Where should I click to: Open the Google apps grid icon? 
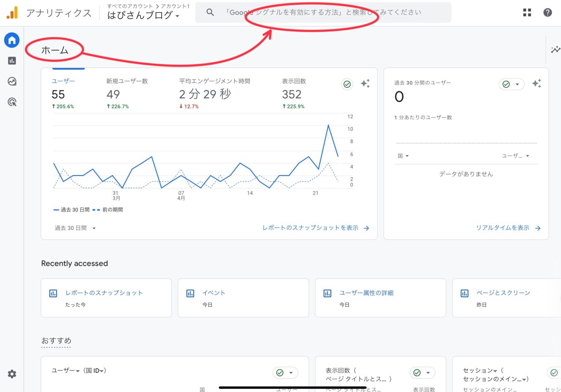pos(527,12)
